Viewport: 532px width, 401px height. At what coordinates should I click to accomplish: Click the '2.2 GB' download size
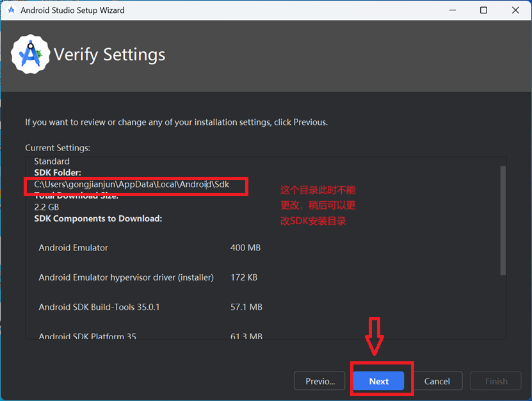pos(47,207)
